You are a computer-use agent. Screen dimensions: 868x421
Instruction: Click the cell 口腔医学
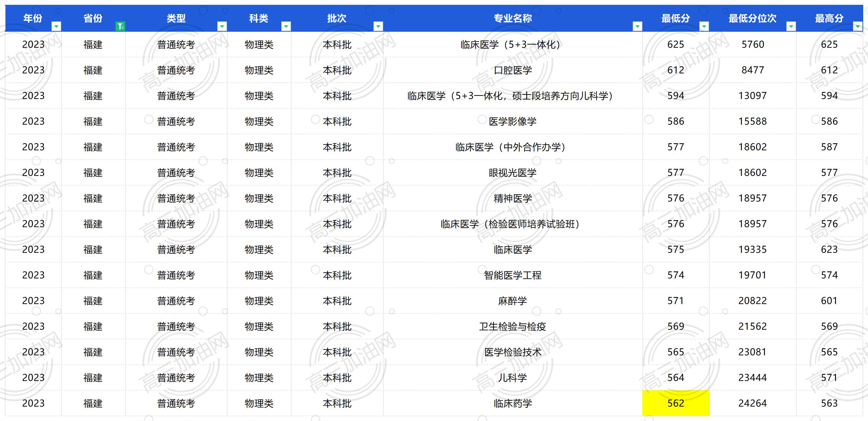(x=513, y=70)
